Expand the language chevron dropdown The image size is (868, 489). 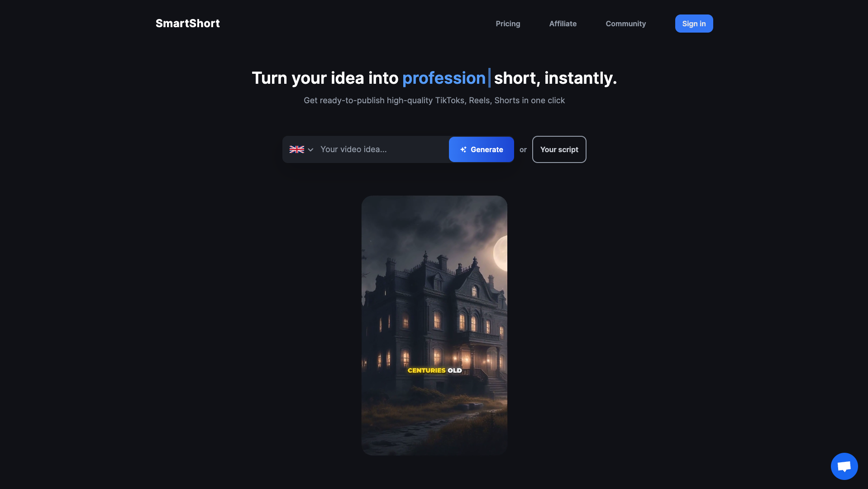click(x=310, y=150)
